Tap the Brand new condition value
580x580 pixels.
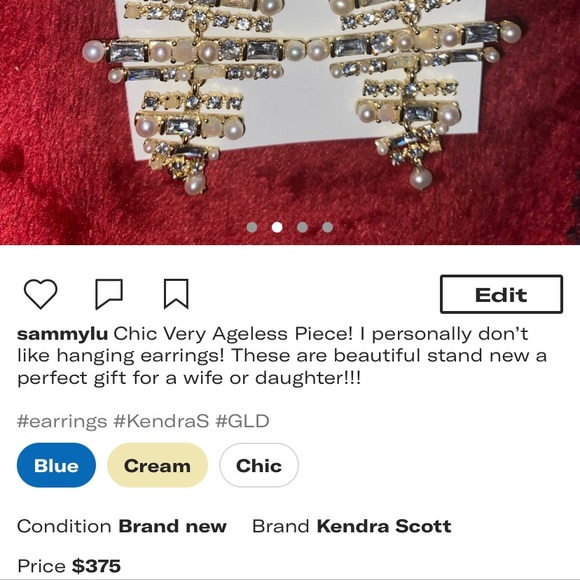tap(172, 526)
